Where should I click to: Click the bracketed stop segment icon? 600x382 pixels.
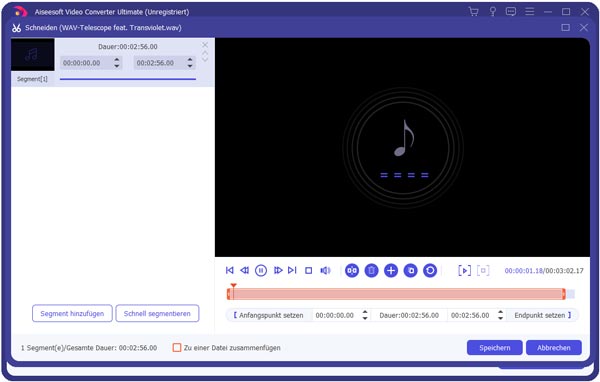[483, 271]
